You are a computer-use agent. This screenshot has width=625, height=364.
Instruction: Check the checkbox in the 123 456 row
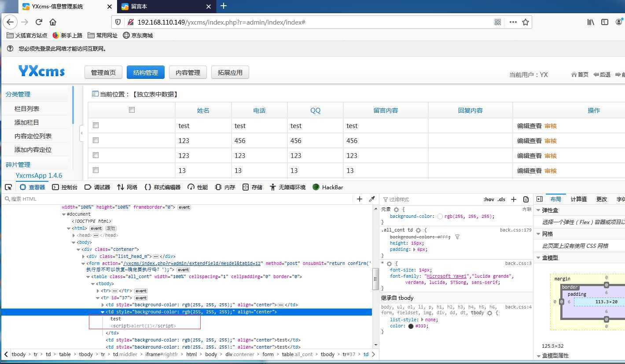pos(96,140)
